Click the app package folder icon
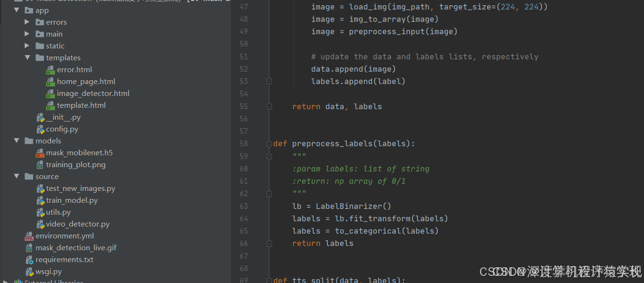The height and width of the screenshot is (283, 644). pos(29,10)
